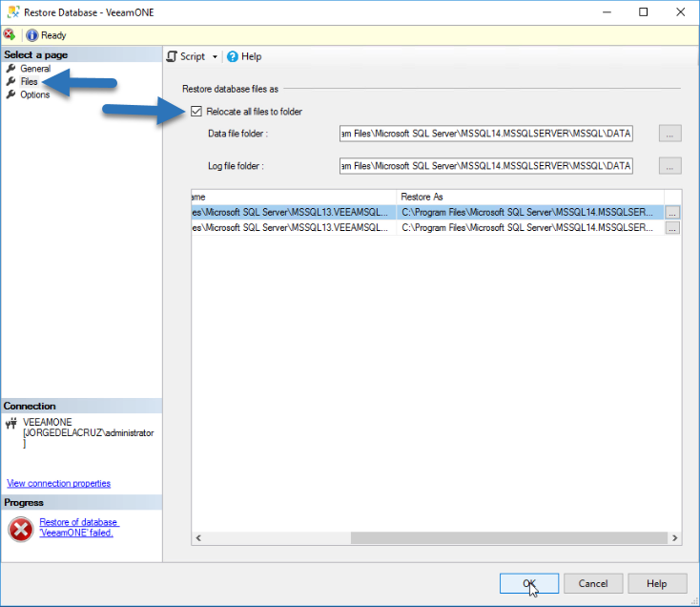Select the highlighted first row original file path

[294, 212]
